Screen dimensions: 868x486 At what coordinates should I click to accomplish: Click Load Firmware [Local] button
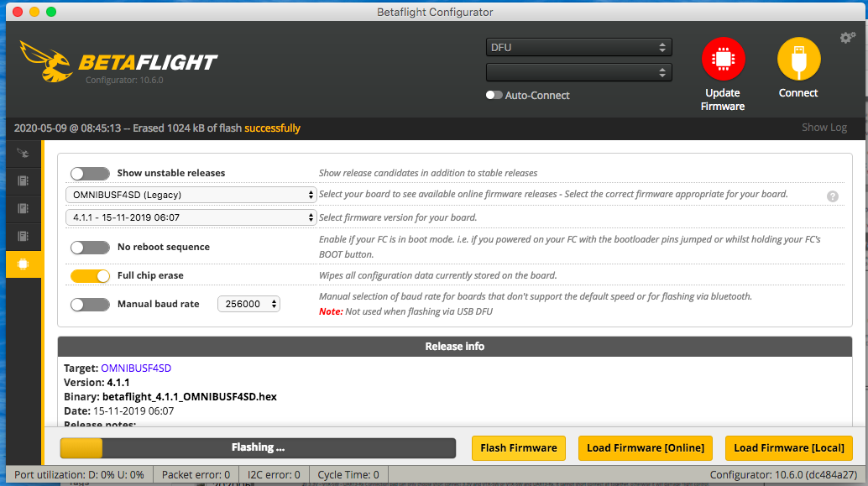tap(789, 447)
